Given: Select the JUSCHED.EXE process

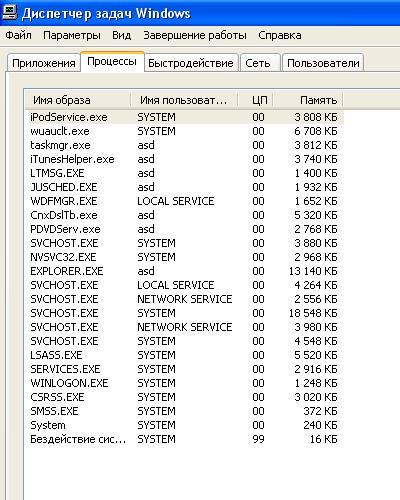Looking at the screenshot, I should [184, 187].
